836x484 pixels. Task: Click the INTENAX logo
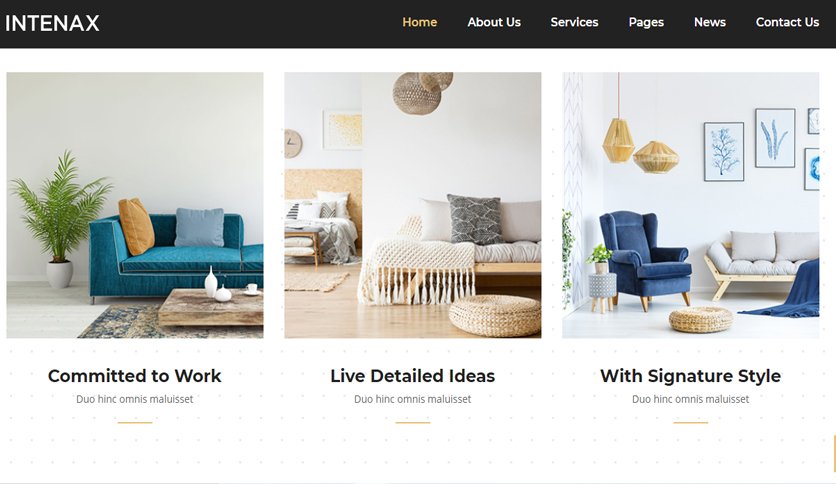pos(52,23)
